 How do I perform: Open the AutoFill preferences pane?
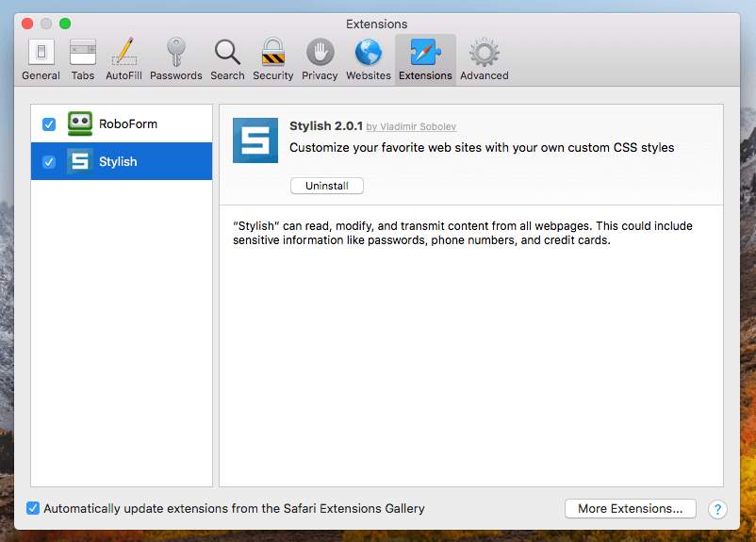click(x=123, y=59)
